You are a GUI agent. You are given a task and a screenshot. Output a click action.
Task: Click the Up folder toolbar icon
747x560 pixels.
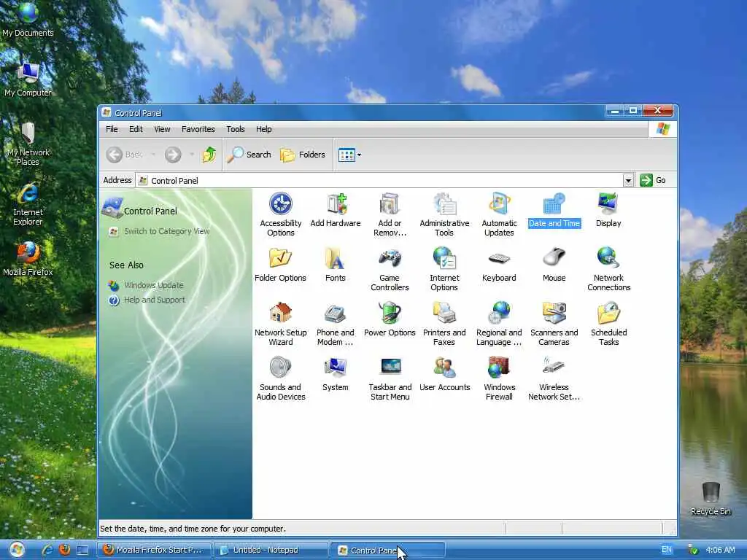[209, 155]
